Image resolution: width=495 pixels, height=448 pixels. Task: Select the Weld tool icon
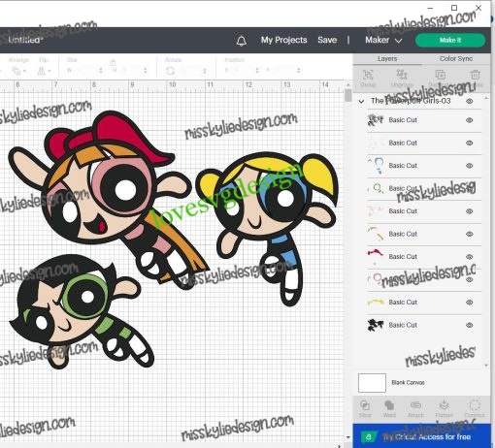tap(389, 408)
